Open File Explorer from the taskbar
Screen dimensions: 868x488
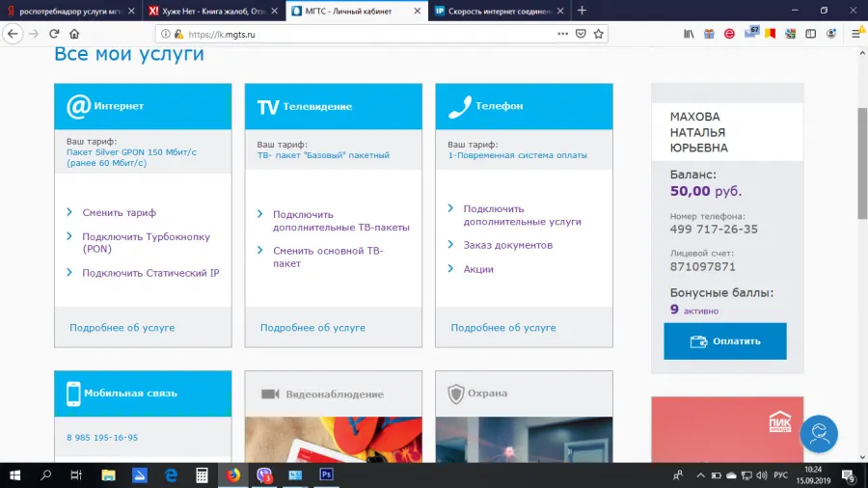[x=108, y=474]
